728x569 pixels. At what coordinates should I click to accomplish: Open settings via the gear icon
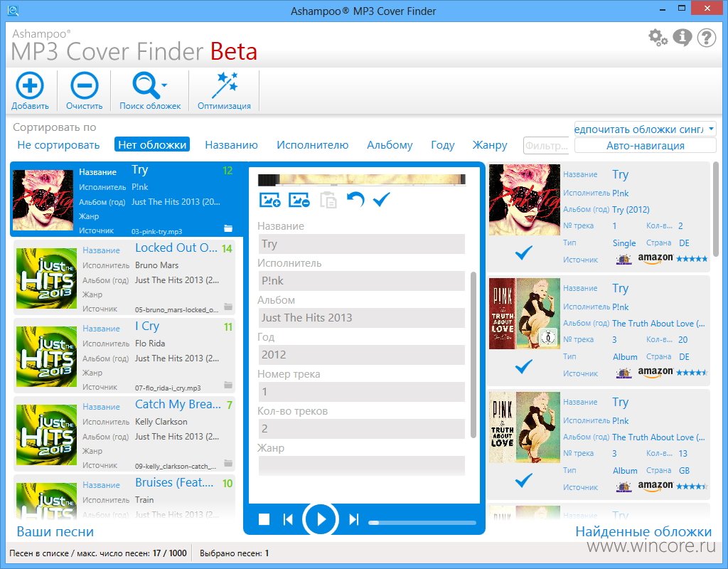658,38
